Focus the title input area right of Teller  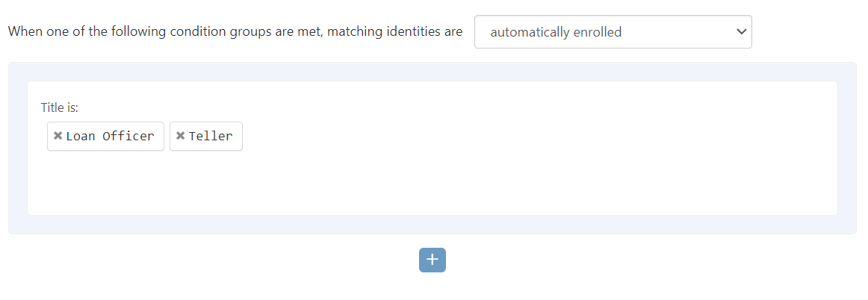coord(448,137)
